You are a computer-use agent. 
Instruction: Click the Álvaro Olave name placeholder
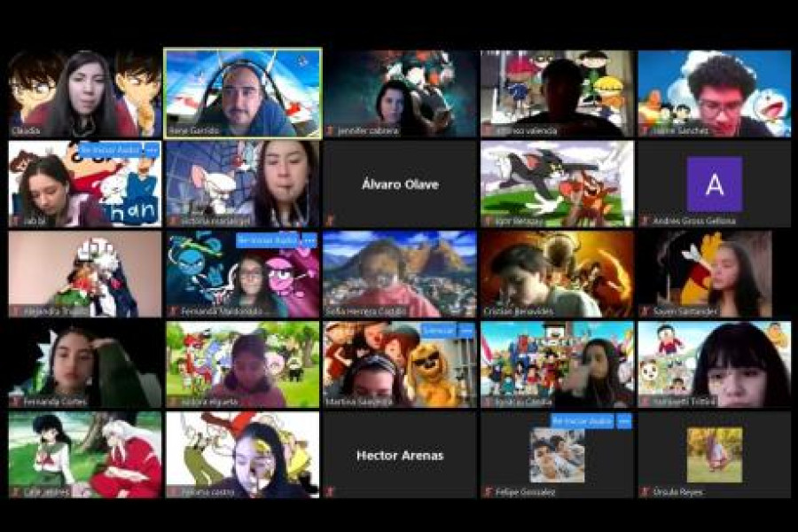click(x=399, y=184)
